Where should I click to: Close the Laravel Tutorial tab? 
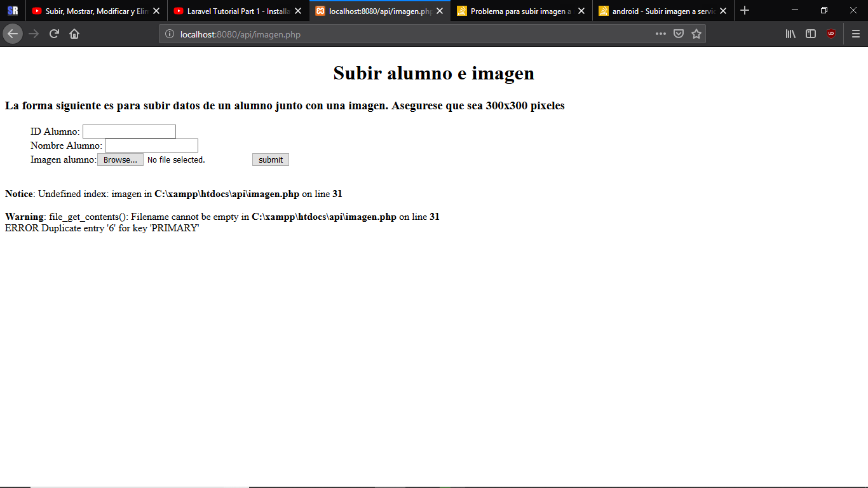click(x=298, y=11)
